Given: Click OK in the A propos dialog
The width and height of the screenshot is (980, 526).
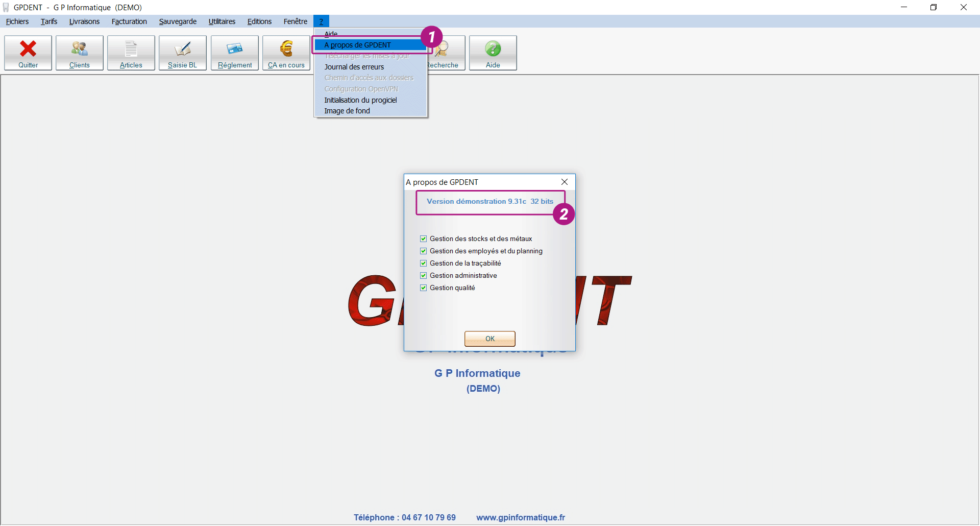Looking at the screenshot, I should pos(490,339).
